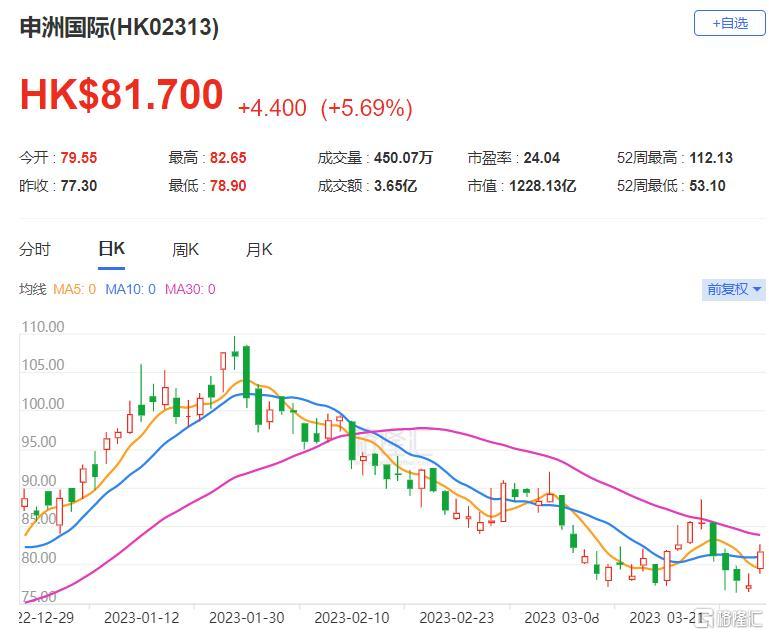Image resolution: width=769 pixels, height=635 pixels.
Task: Click the 110.00 y-axis price label
Action: tap(43, 327)
